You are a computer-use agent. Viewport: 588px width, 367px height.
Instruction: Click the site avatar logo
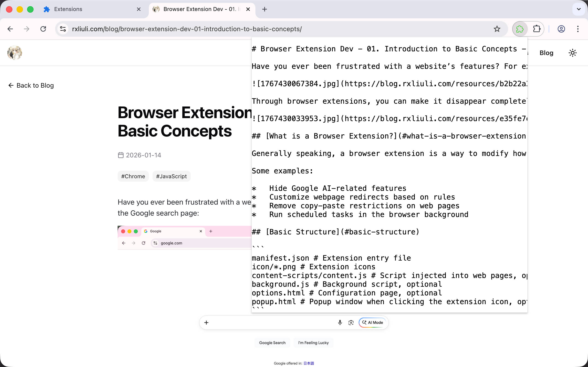(14, 53)
